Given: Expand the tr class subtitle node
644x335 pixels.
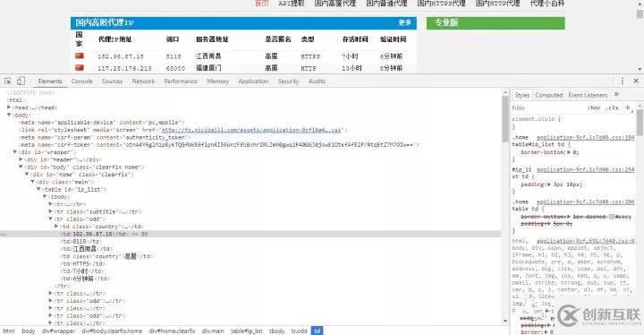Looking at the screenshot, I should coord(50,211).
